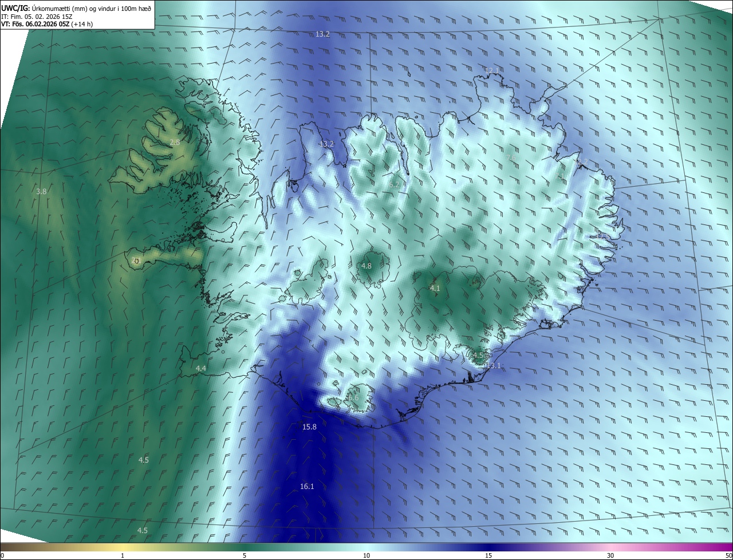Pick the dark navy color above legend tick 15
The width and height of the screenshot is (733, 560).
coord(488,547)
